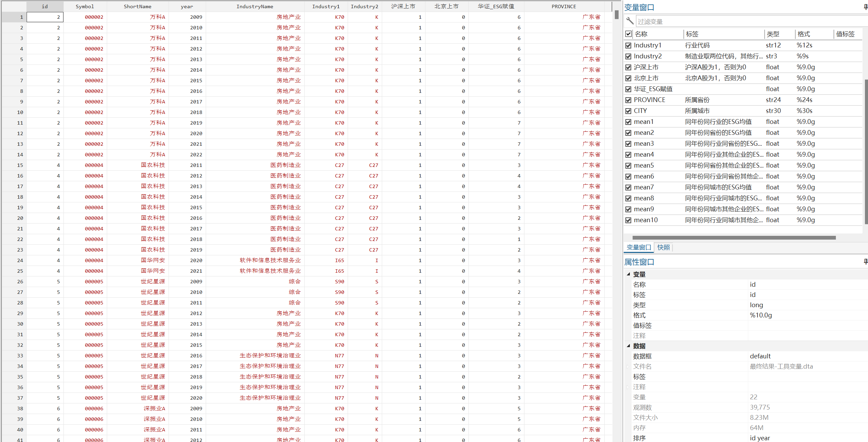Toggle the select-all checkbox beside 名称 header
868x442 pixels.
[x=628, y=34]
